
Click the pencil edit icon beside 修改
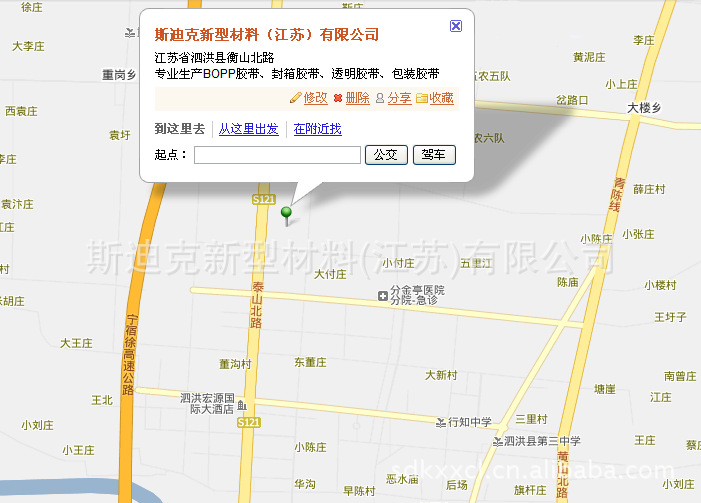(296, 97)
